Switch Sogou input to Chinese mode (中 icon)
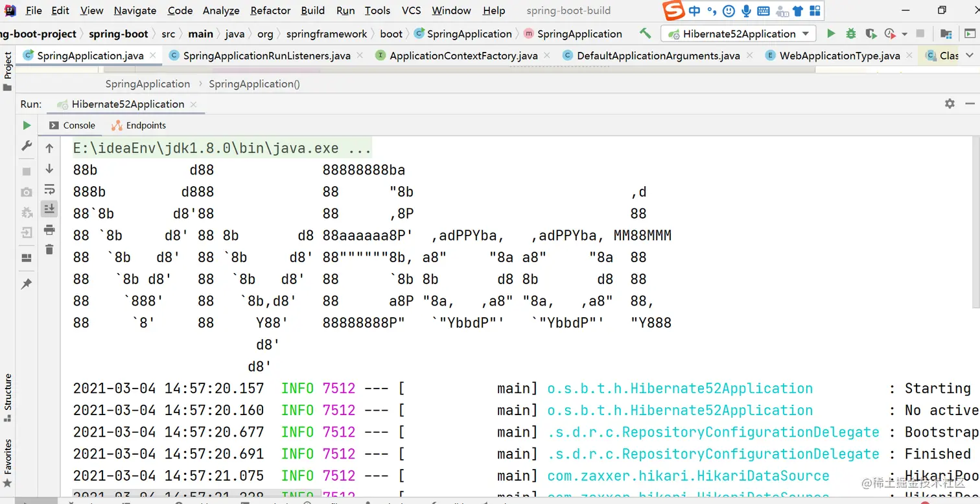This screenshot has width=980, height=504. 694,11
